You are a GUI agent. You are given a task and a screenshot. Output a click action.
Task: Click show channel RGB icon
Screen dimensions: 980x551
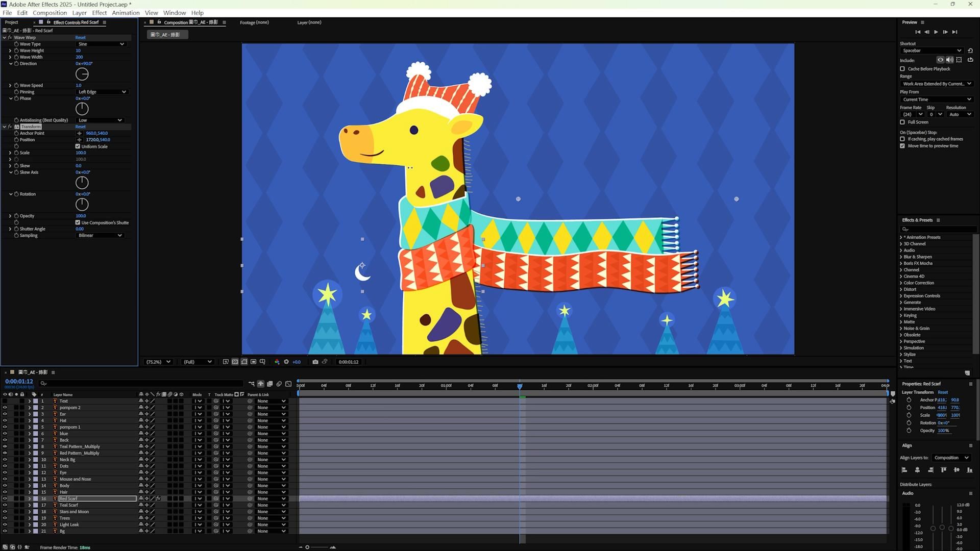[x=277, y=362]
